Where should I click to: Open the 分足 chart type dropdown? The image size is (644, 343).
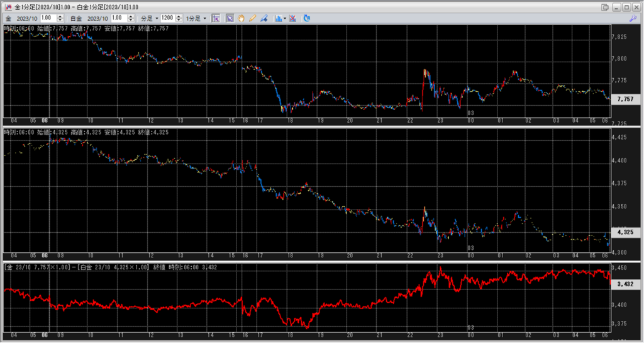click(148, 18)
